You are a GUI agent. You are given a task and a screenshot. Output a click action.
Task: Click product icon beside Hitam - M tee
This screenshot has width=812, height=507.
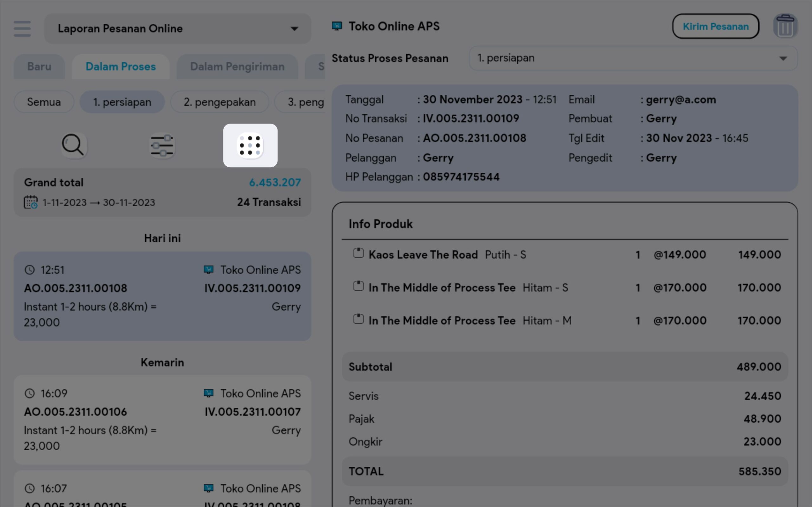358,319
